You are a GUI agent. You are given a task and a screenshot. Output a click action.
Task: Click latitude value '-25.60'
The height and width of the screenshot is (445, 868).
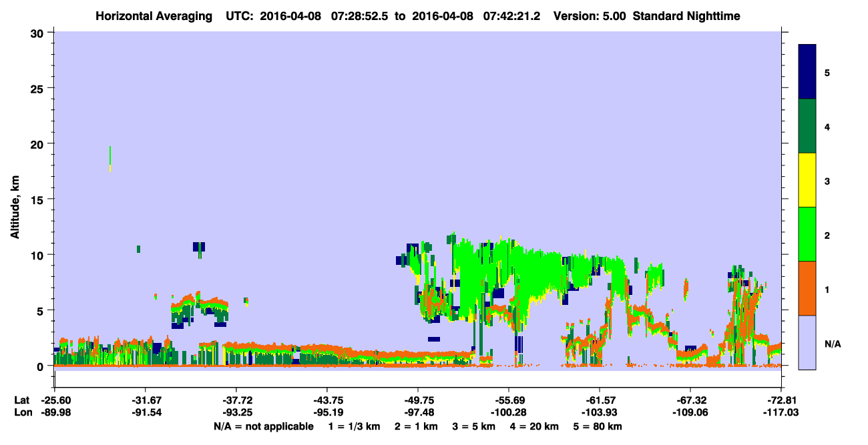[x=55, y=400]
